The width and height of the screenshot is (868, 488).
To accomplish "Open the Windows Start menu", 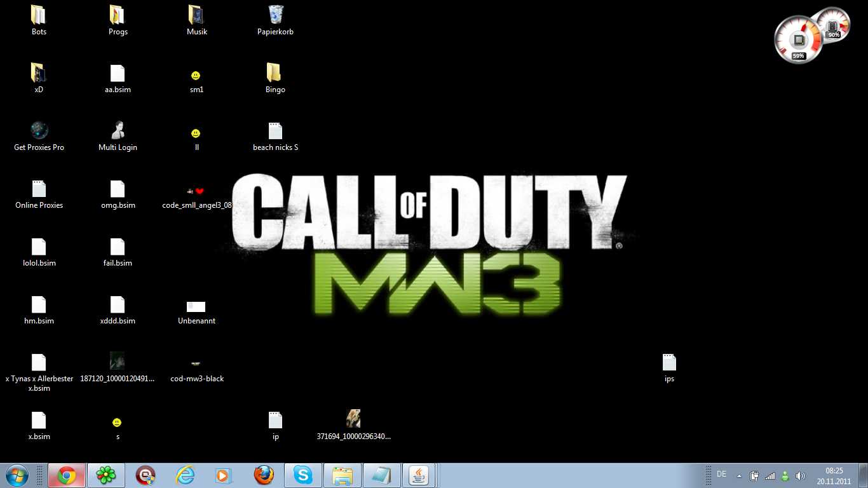I will click(17, 475).
